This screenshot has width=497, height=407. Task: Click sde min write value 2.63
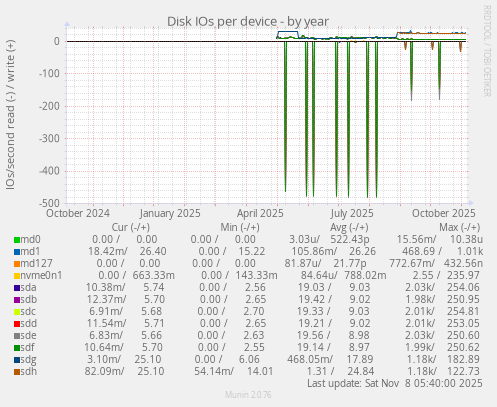256,335
